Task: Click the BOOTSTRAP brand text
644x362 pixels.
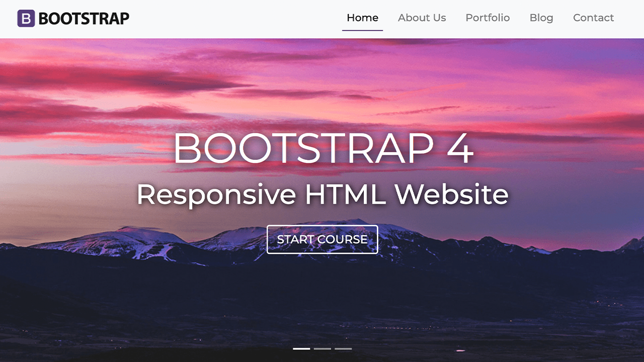Action: [x=84, y=18]
